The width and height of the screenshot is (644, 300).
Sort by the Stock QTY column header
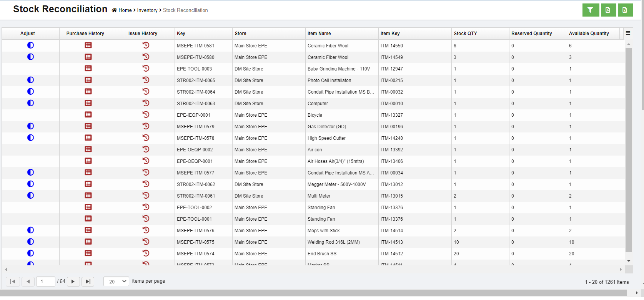click(465, 34)
